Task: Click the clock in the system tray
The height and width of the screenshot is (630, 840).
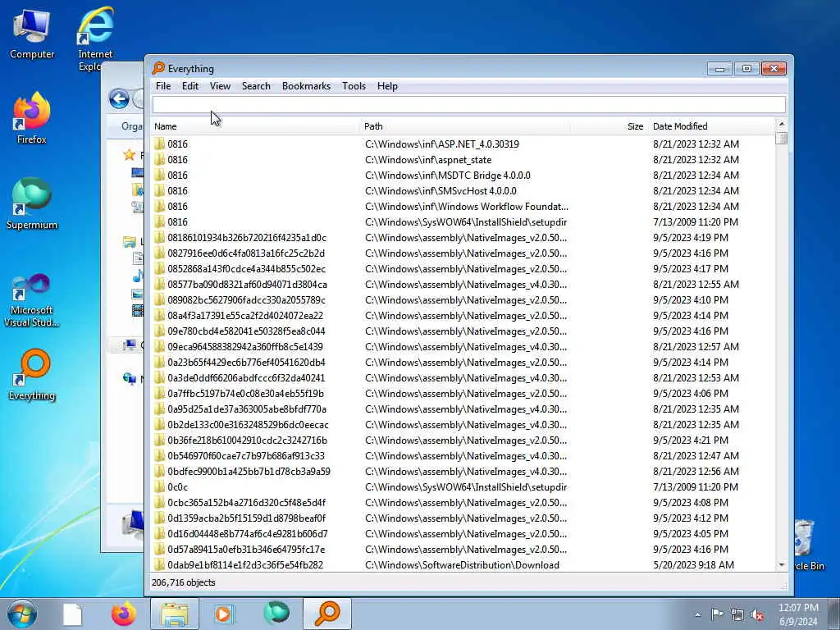Action: [798, 614]
